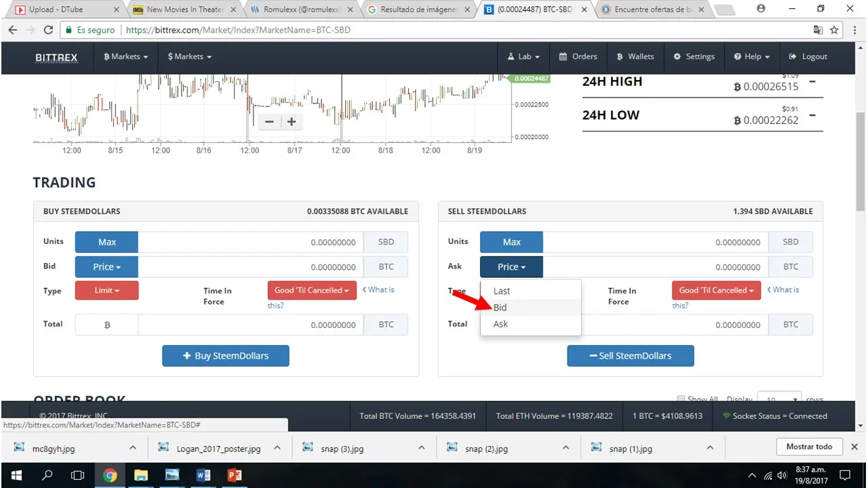
Task: Open the Settings page
Action: coord(694,57)
